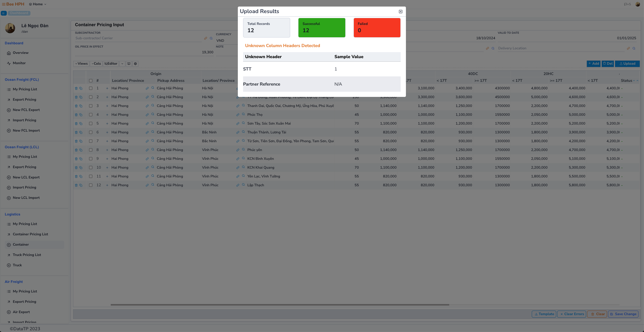The width and height of the screenshot is (644, 332).
Task: Toggle the select-all checkbox in table header
Action: pos(91,81)
